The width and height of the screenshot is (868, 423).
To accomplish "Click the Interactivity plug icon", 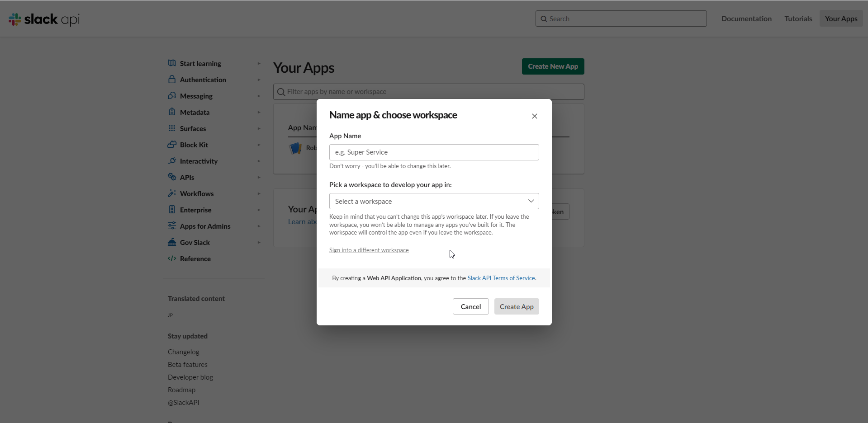I will (172, 160).
